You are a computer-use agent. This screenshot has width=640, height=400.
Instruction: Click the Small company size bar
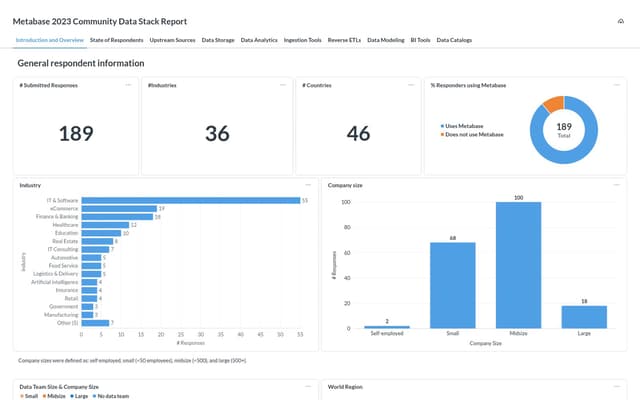[x=453, y=285]
